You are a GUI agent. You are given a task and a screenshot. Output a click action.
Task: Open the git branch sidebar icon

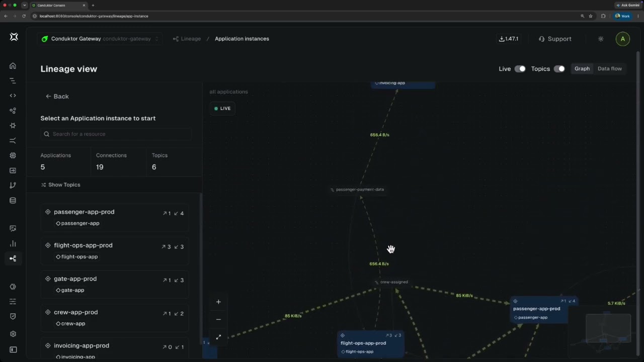coord(13,186)
